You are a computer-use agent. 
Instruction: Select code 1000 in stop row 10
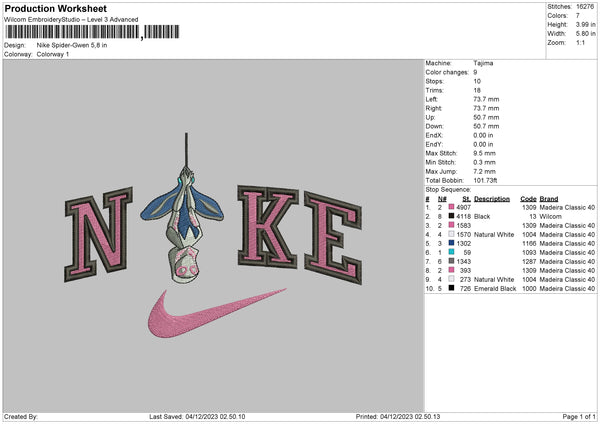529,289
